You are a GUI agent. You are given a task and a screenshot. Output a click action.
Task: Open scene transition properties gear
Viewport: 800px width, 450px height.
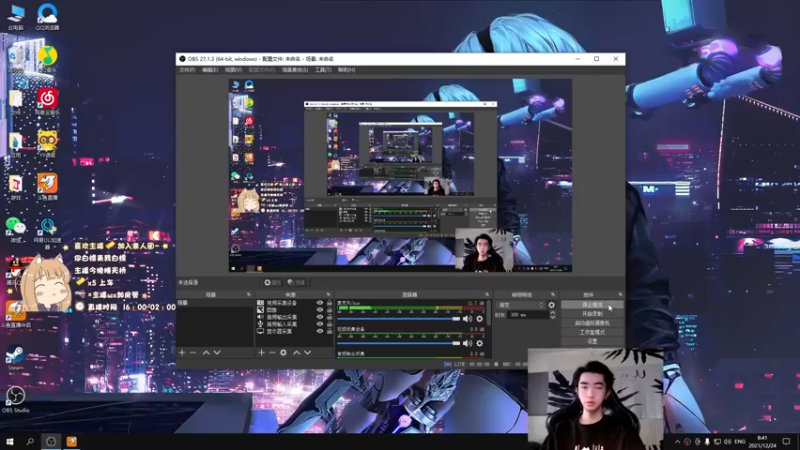(552, 305)
